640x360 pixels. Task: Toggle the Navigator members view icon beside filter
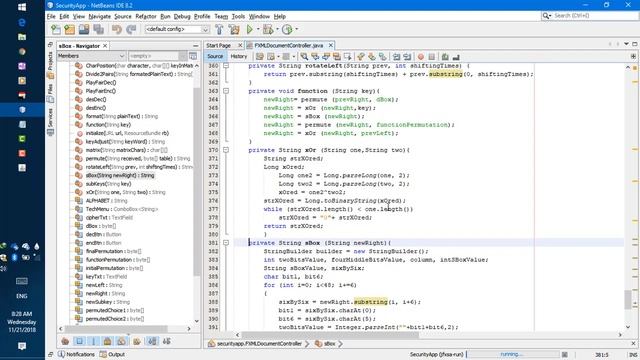(x=193, y=56)
